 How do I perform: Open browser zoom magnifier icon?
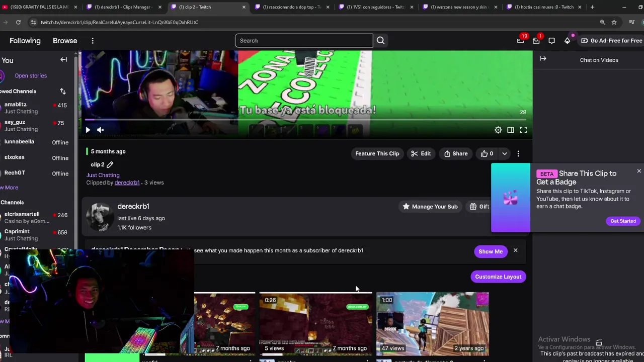(x=602, y=22)
